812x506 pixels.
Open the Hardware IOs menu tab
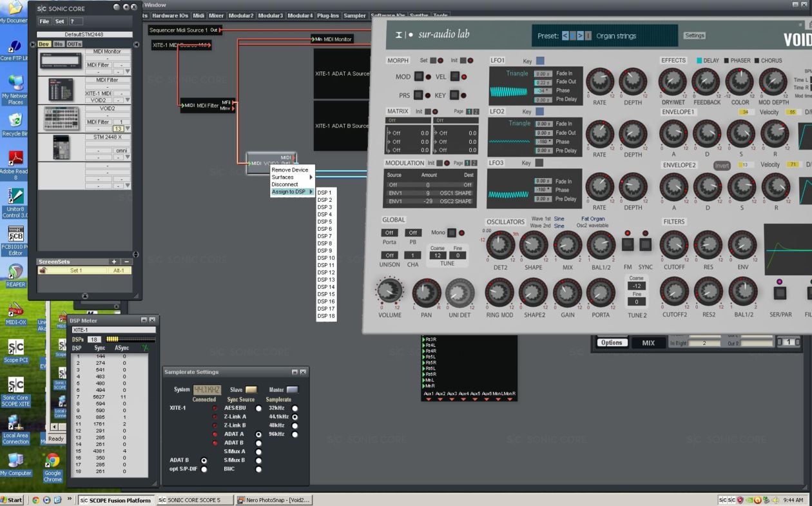click(x=171, y=15)
